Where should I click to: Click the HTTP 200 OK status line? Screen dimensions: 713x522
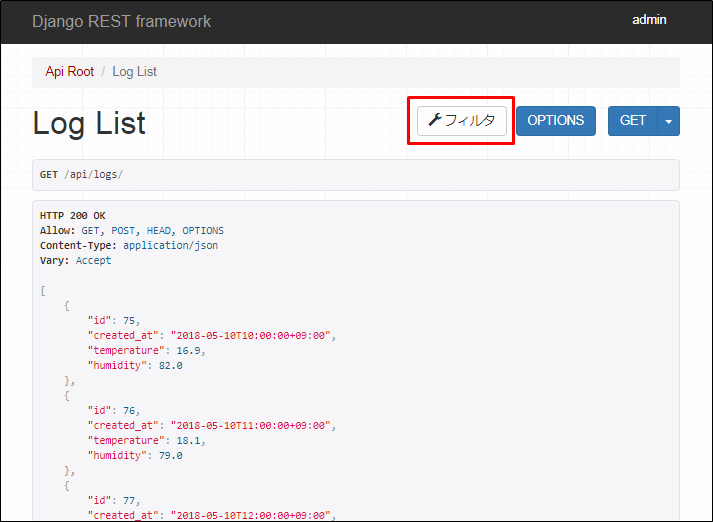[72, 216]
